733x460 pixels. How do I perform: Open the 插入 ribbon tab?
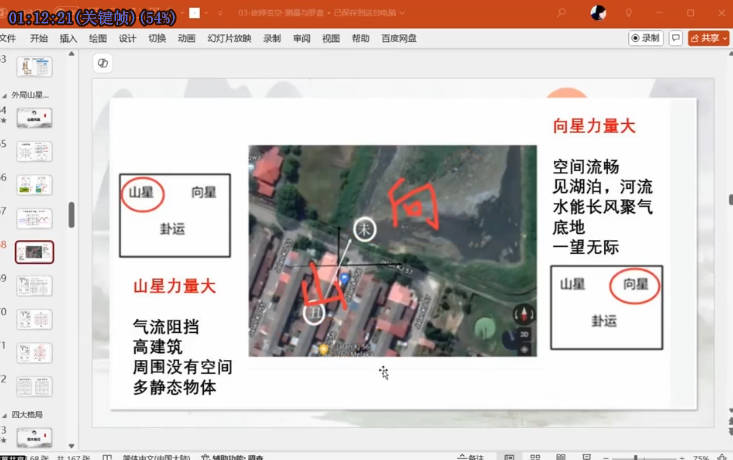click(x=68, y=38)
